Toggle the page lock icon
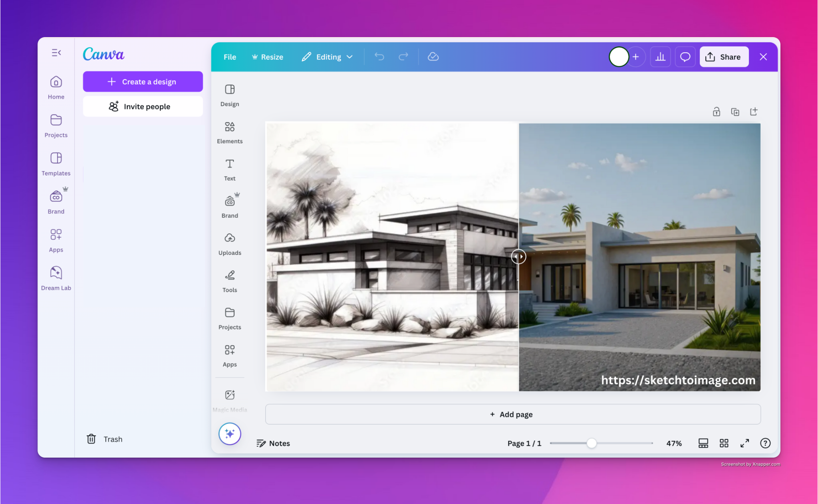Image resolution: width=818 pixels, height=504 pixels. tap(716, 112)
